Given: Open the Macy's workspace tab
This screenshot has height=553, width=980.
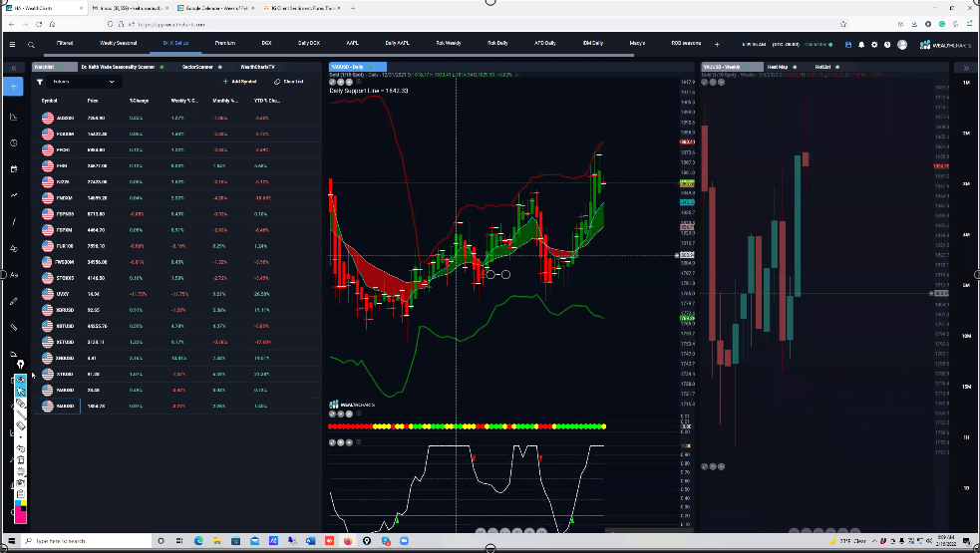Looking at the screenshot, I should (637, 43).
